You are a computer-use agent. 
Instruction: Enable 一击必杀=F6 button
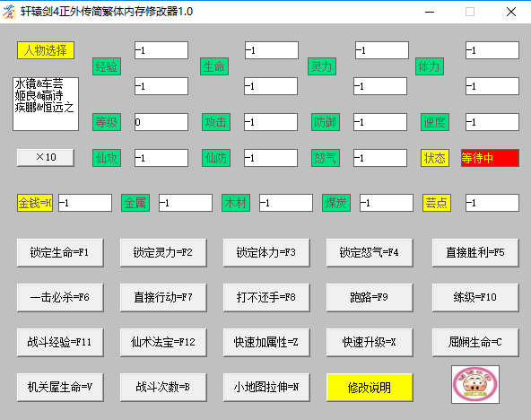pyautogui.click(x=60, y=297)
